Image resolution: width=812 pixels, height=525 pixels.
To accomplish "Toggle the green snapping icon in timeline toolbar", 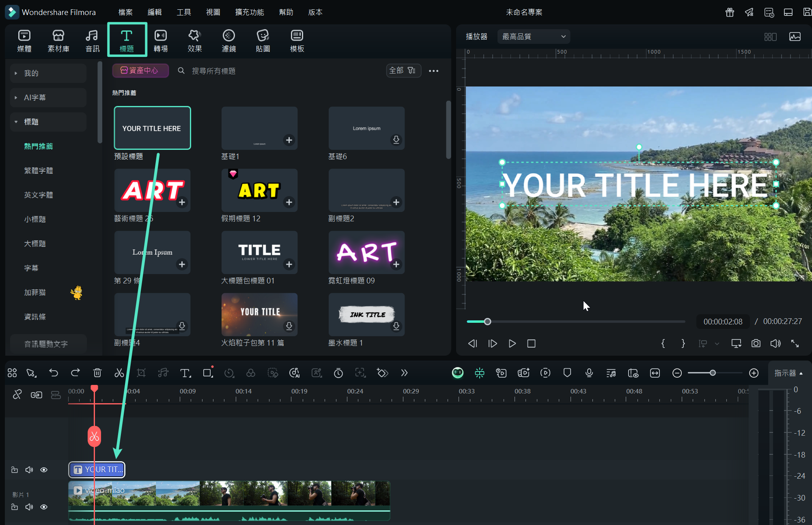I will coord(480,373).
